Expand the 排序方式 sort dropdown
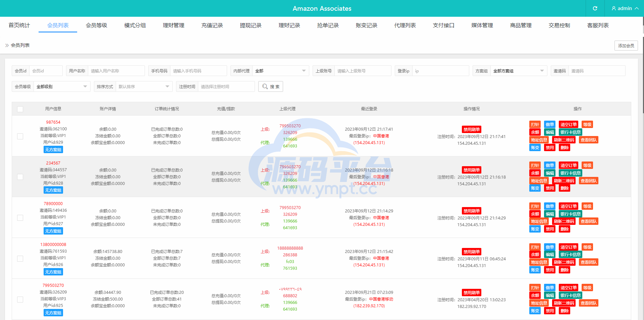Viewport: 644px width, 320px height. 144,87
